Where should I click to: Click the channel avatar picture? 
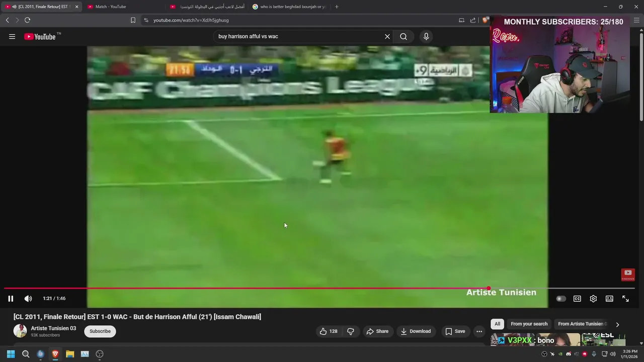tap(20, 331)
